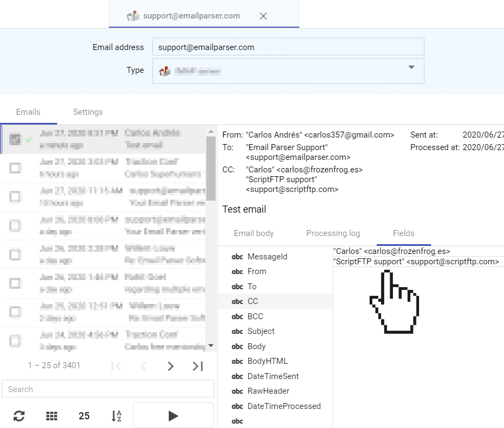This screenshot has height=428, width=504.
Task: Check the second email row checkbox
Action: [x=15, y=168]
